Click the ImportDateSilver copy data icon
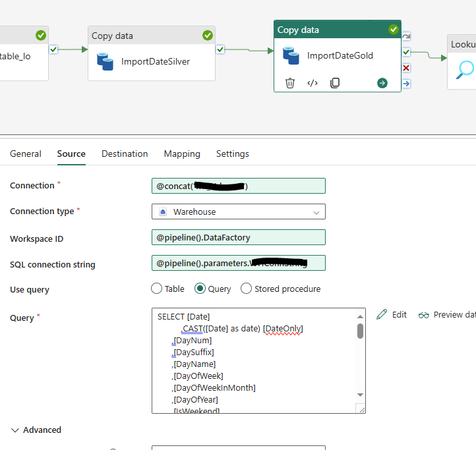The height and width of the screenshot is (450, 476). coord(105,61)
